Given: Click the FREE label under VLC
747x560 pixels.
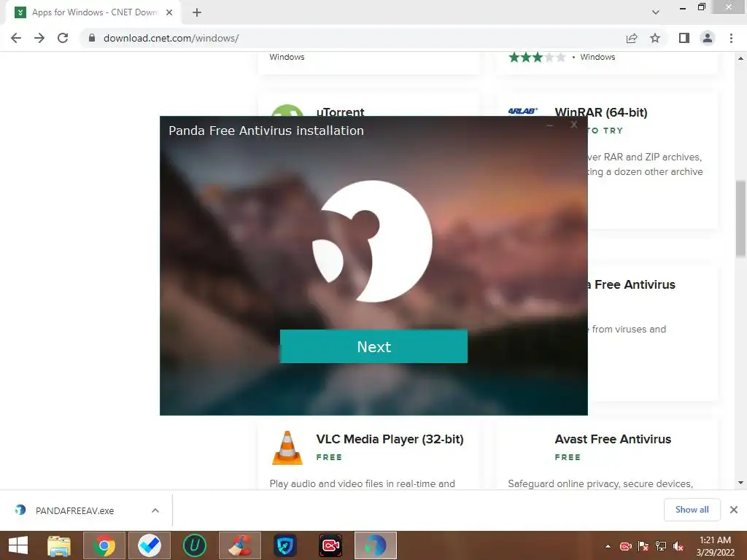Looking at the screenshot, I should pyautogui.click(x=329, y=457).
